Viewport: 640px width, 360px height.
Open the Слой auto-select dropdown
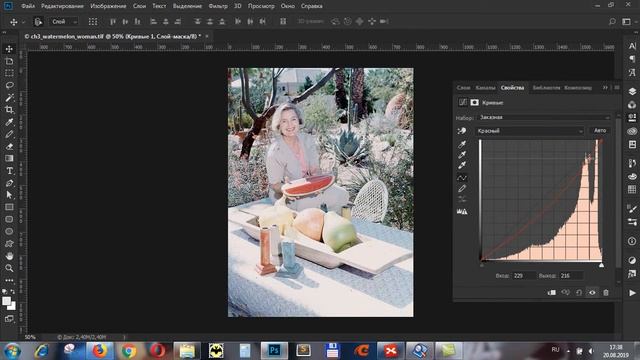tap(64, 22)
